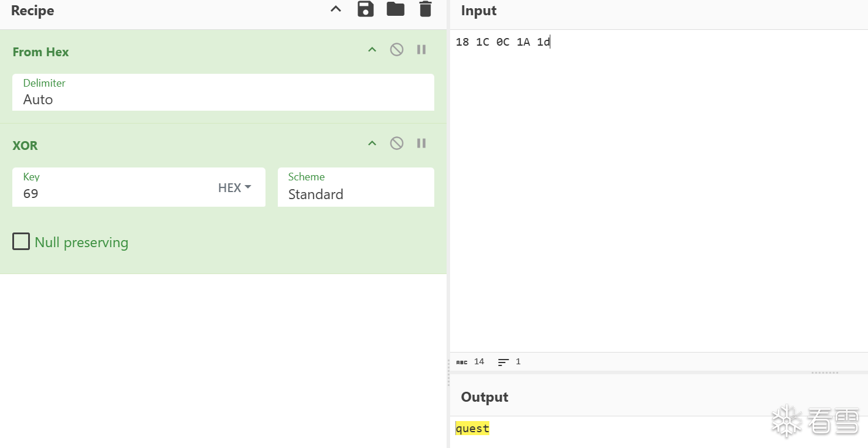Click the input line count icon
The image size is (868, 448).
(503, 362)
